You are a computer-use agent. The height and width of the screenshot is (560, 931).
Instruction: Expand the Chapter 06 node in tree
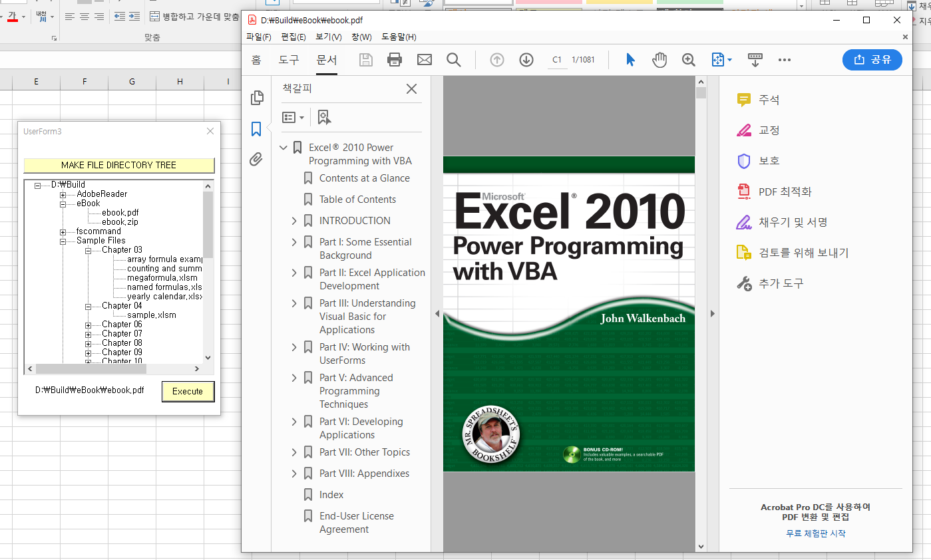(89, 325)
